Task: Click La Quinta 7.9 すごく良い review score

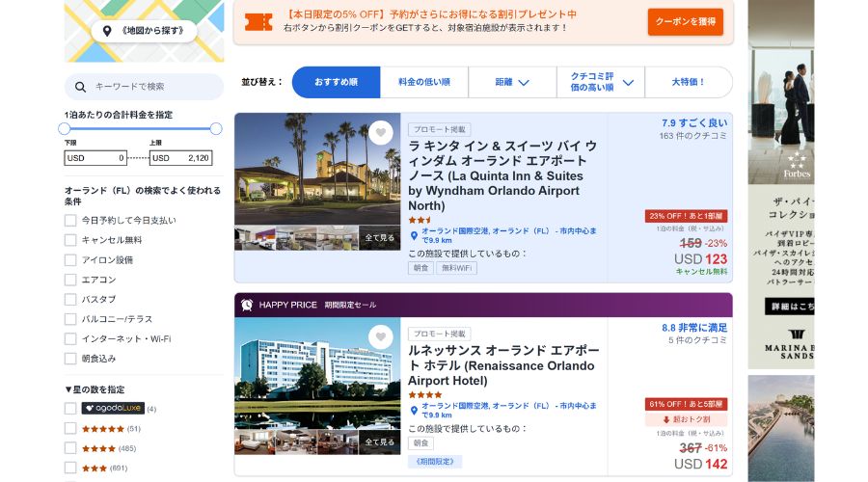Action: [x=694, y=122]
